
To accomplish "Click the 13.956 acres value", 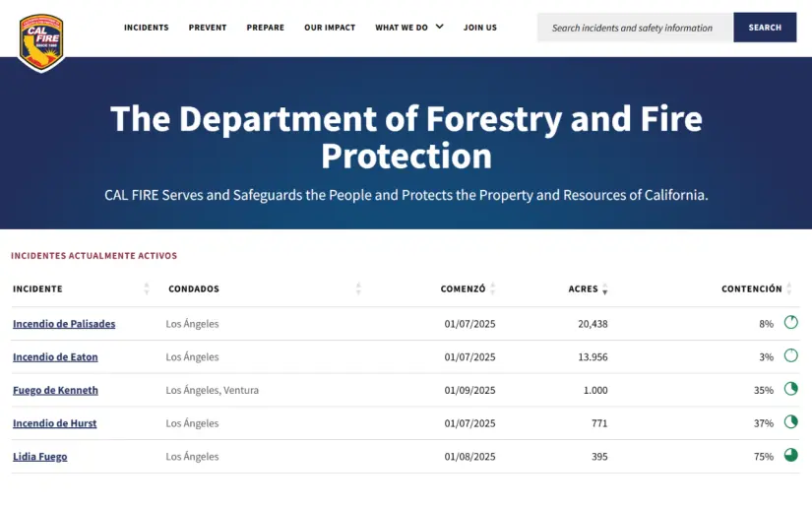I will point(593,356).
